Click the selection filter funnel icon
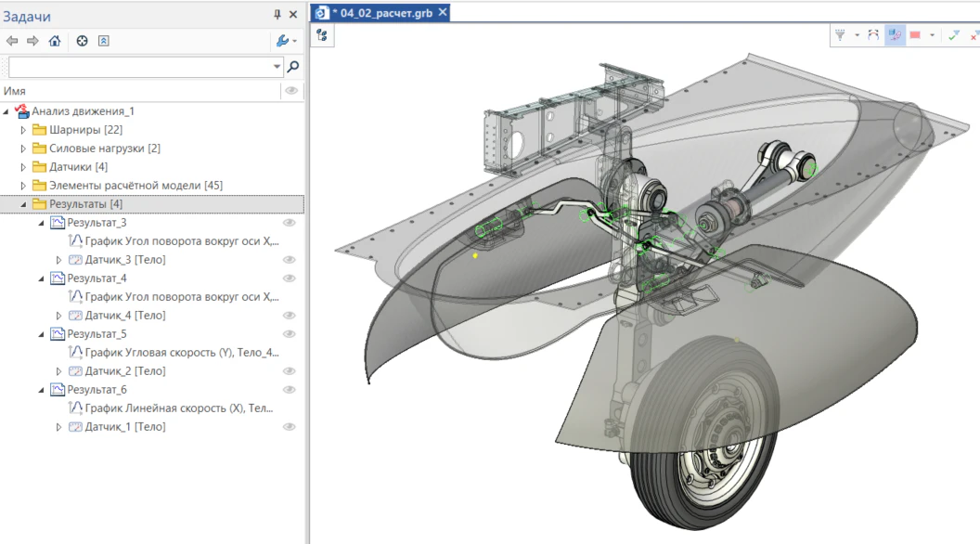Screen dimensions: 980x544 (841, 35)
